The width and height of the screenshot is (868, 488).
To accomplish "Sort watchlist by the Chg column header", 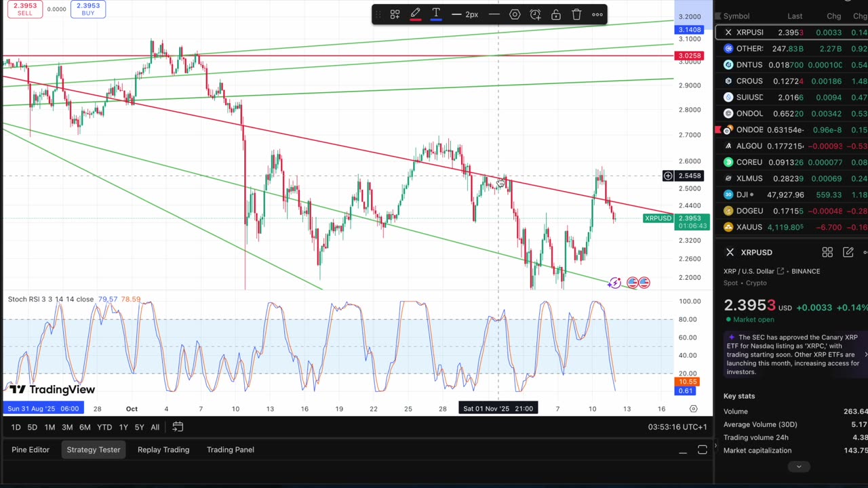I will pyautogui.click(x=833, y=16).
